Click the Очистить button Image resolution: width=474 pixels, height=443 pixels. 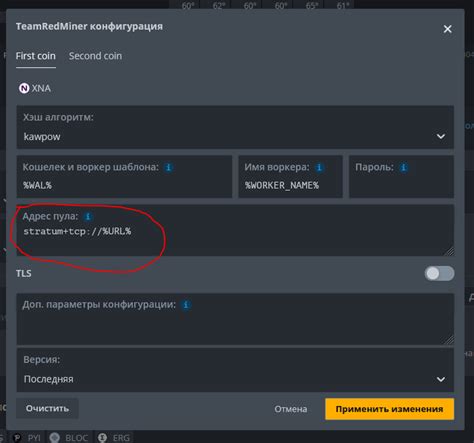47,408
